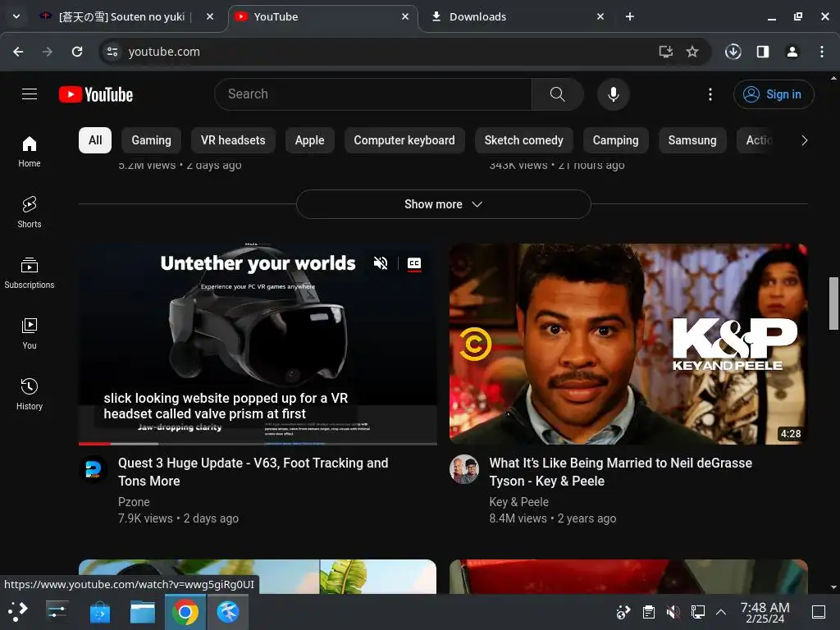Open Chrome profile icon
This screenshot has width=840, height=630.
(x=792, y=52)
